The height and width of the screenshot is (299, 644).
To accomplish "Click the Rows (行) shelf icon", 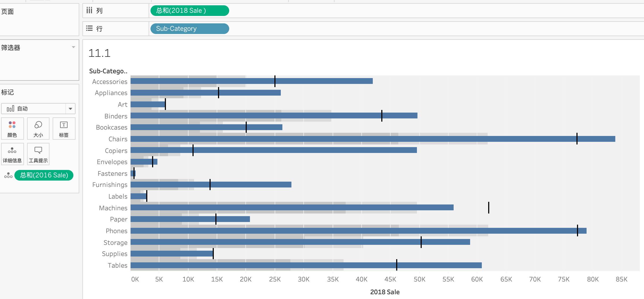I will click(89, 28).
